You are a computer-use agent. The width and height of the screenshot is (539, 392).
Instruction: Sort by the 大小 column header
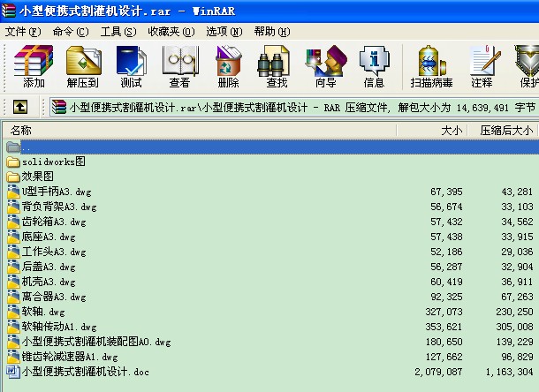pos(451,131)
